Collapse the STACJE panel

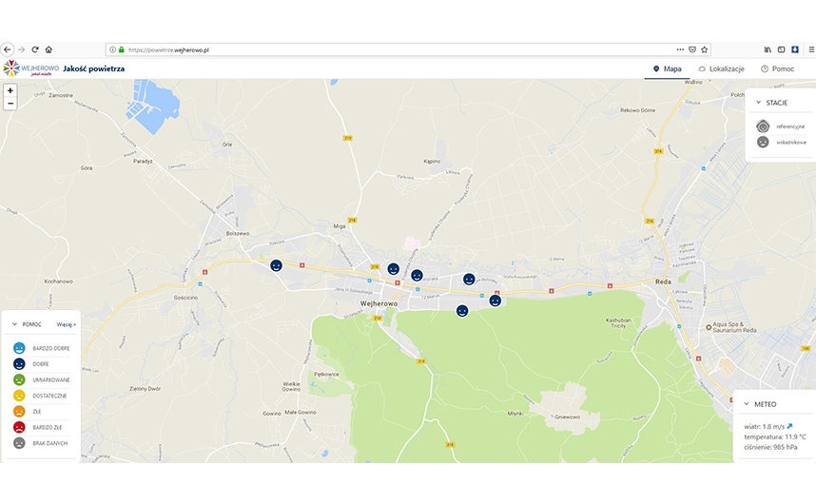758,103
